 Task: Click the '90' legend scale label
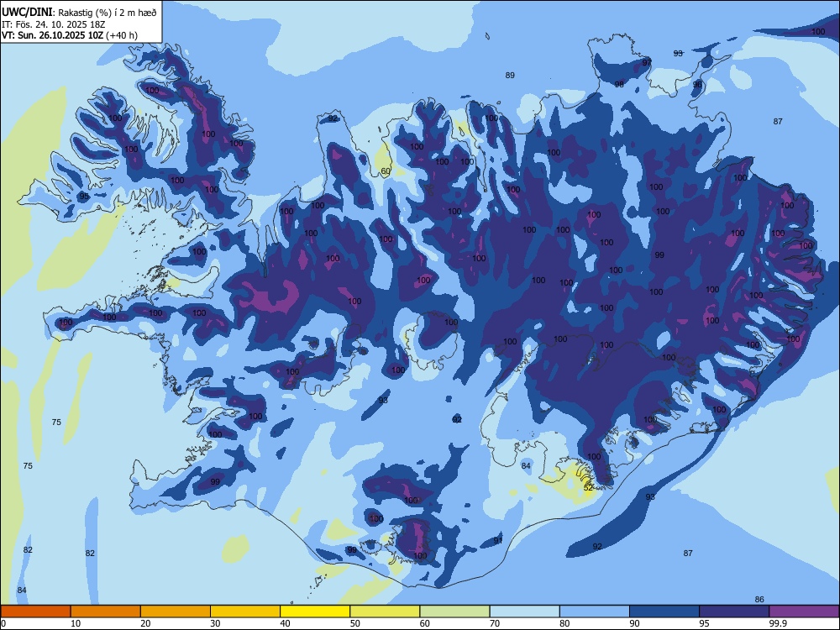pyautogui.click(x=634, y=623)
